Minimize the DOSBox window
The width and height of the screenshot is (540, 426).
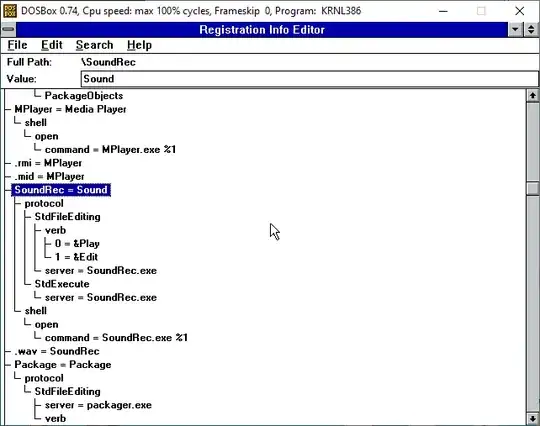tap(443, 11)
